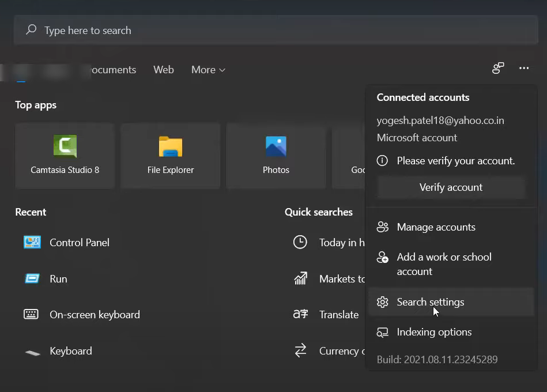Click the Today in history clock icon

pyautogui.click(x=300, y=243)
